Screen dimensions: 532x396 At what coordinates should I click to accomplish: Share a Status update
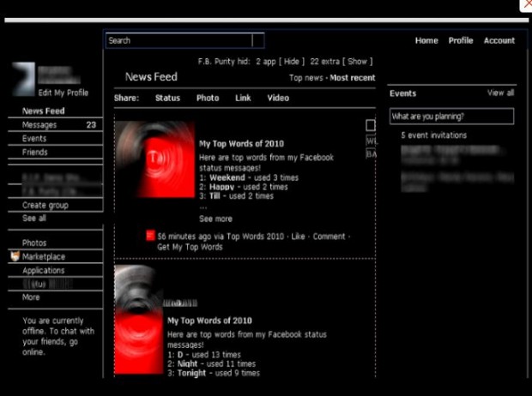click(x=167, y=99)
